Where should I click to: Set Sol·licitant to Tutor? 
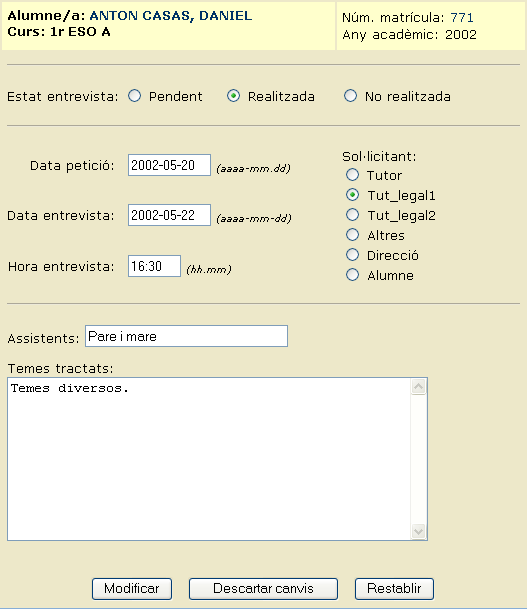[352, 175]
